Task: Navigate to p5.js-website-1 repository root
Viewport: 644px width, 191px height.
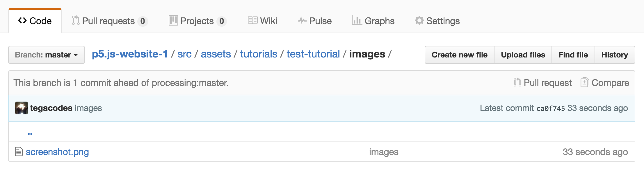Action: pyautogui.click(x=130, y=54)
